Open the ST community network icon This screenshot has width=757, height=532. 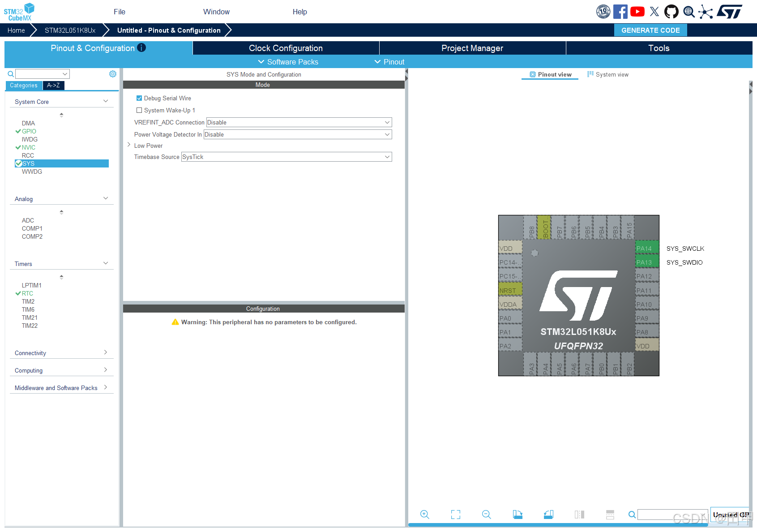[706, 12]
